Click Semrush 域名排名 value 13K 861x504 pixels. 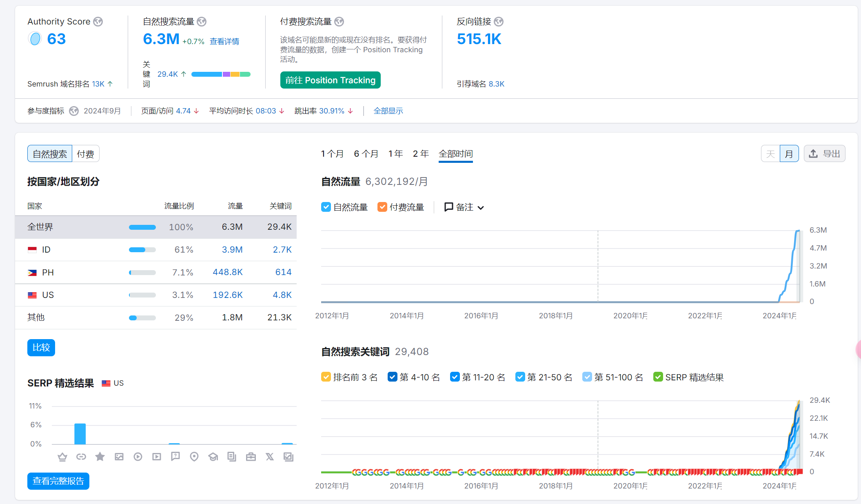98,84
